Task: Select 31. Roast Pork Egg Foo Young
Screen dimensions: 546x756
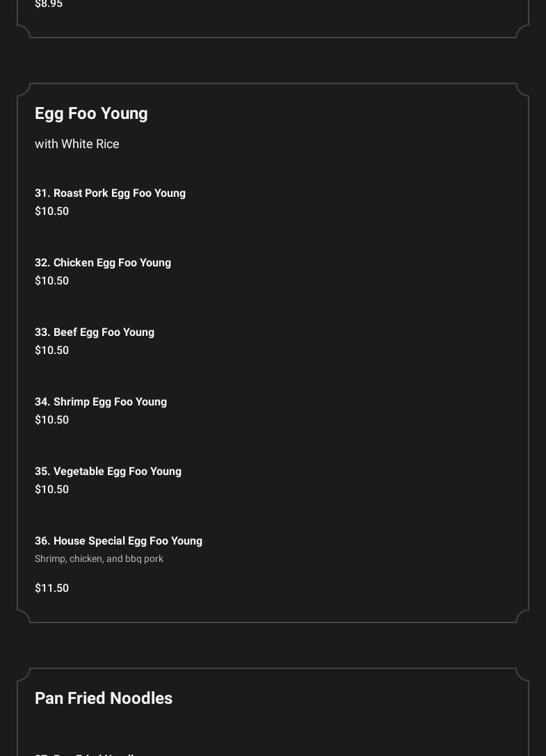Action: pyautogui.click(x=110, y=193)
